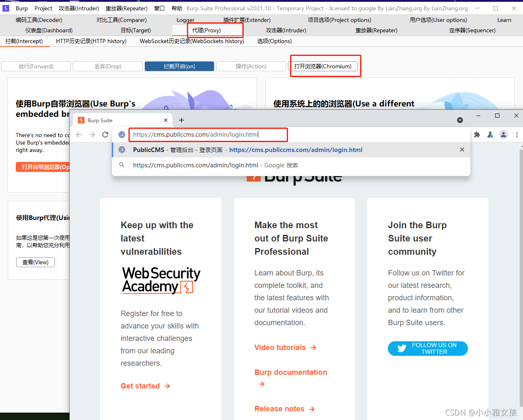Open the Video tutorials link
The width and height of the screenshot is (523, 420).
coord(286,348)
